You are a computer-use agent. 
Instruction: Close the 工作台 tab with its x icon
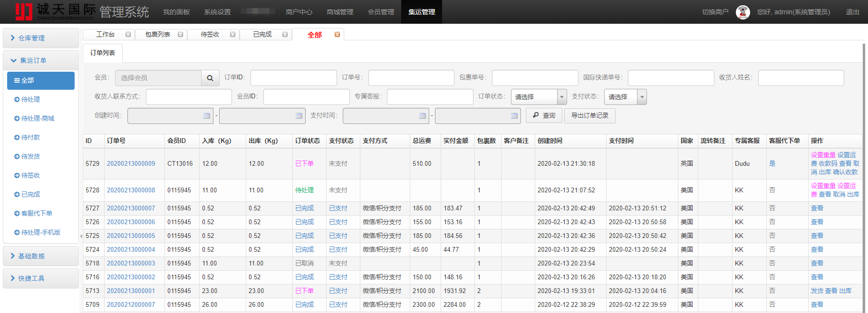pos(128,35)
